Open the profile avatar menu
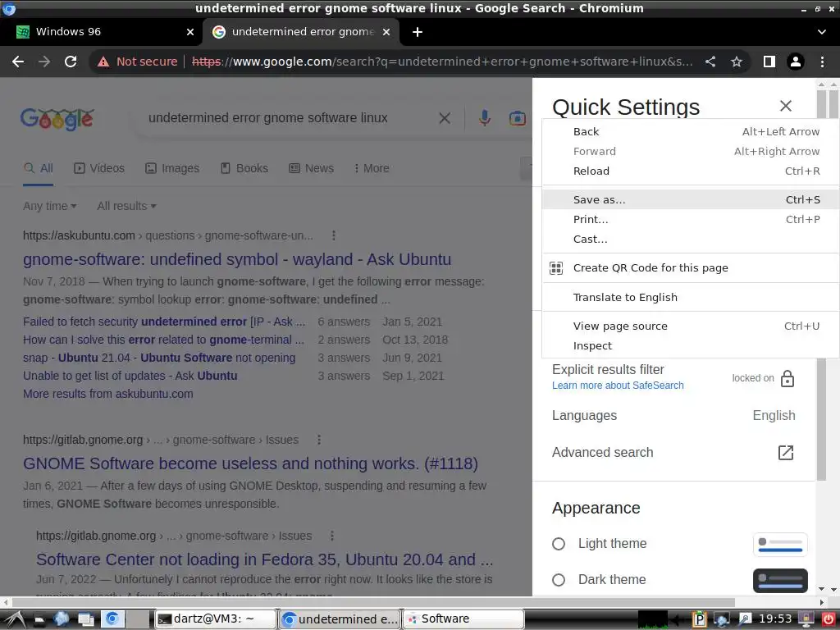The image size is (840, 630). pos(796,62)
